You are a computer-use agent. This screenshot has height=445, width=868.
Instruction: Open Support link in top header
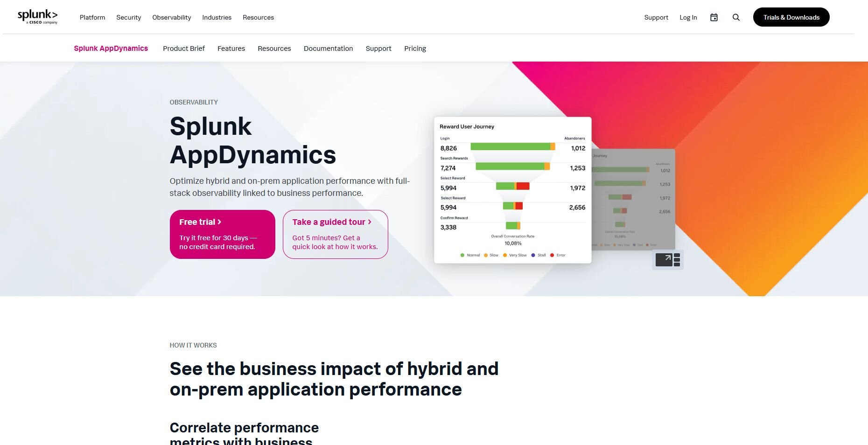656,17
